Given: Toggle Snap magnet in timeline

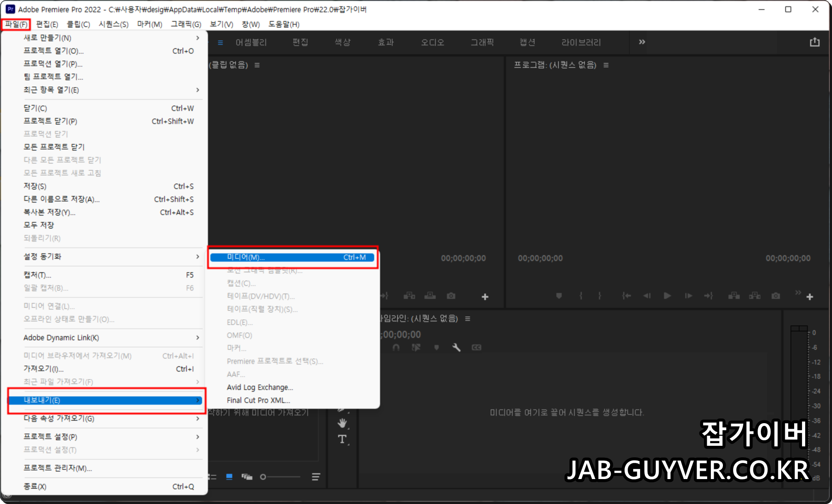Looking at the screenshot, I should (396, 347).
